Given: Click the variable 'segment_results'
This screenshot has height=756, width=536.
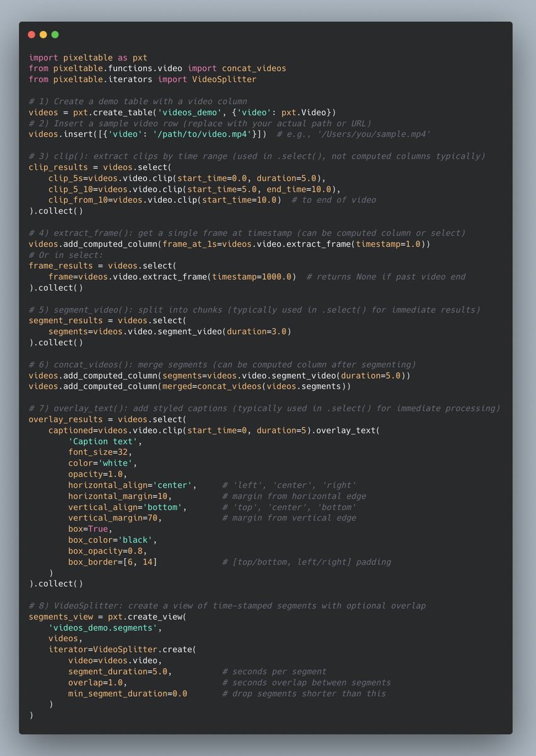Looking at the screenshot, I should (x=66, y=321).
